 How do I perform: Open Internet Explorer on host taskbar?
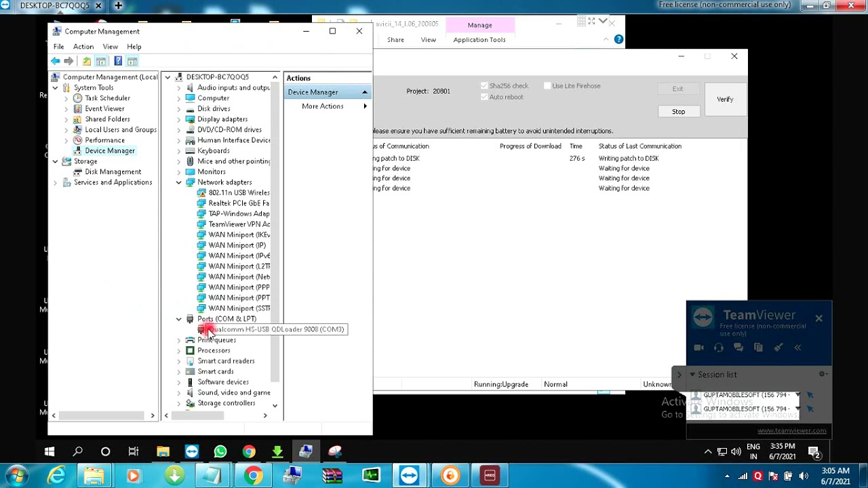point(56,476)
